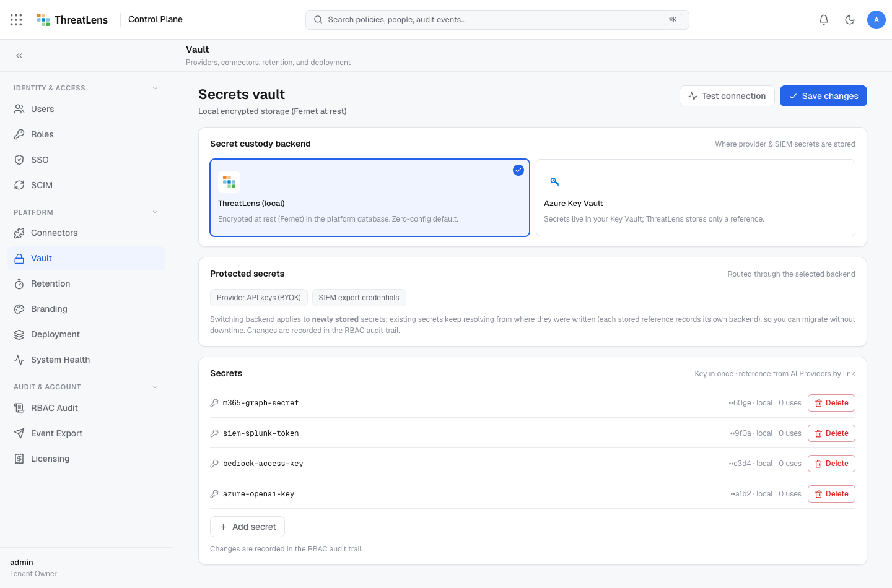Image resolution: width=892 pixels, height=588 pixels.
Task: Click the search magnifier icon
Action: [x=318, y=20]
